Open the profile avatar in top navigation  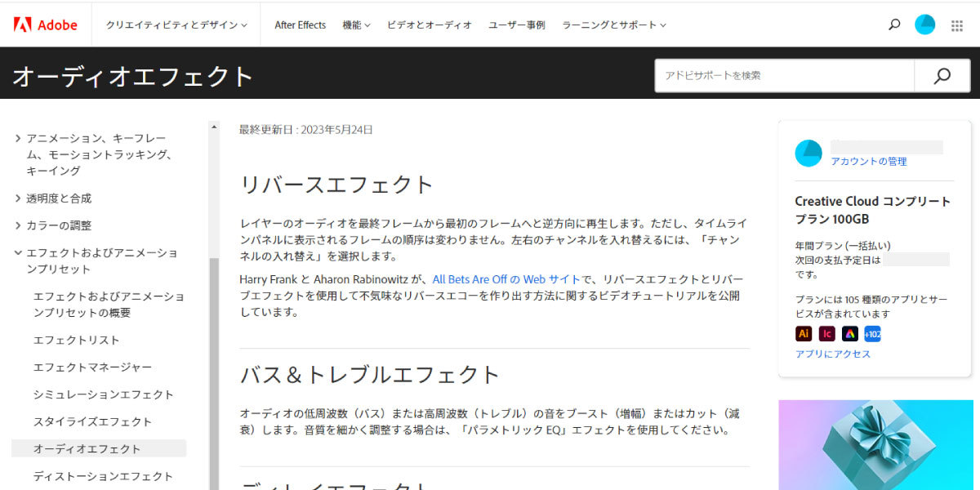click(x=924, y=24)
